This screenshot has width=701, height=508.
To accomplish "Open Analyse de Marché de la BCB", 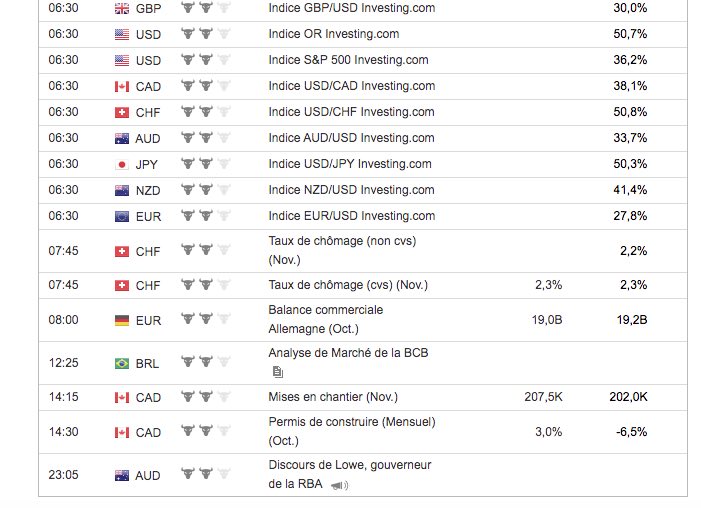I will click(x=348, y=353).
